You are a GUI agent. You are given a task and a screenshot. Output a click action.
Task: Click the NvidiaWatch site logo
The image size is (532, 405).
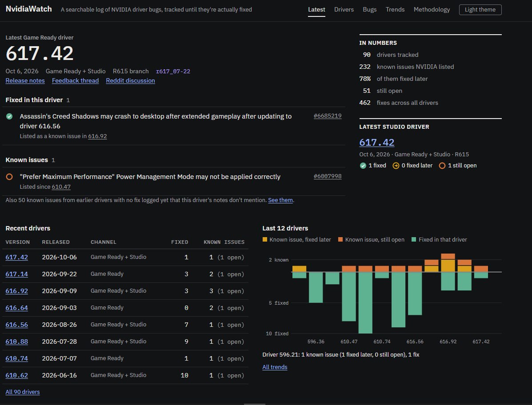29,9
